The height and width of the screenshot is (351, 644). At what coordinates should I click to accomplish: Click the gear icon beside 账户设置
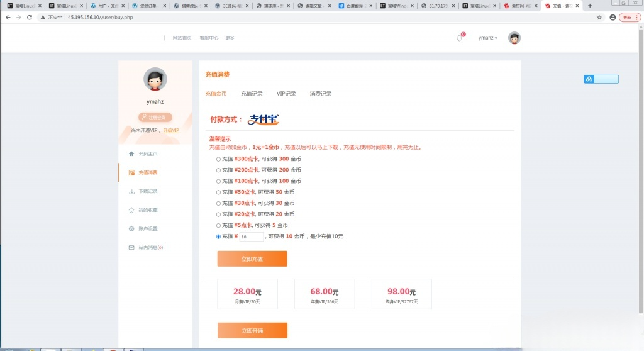tap(131, 229)
